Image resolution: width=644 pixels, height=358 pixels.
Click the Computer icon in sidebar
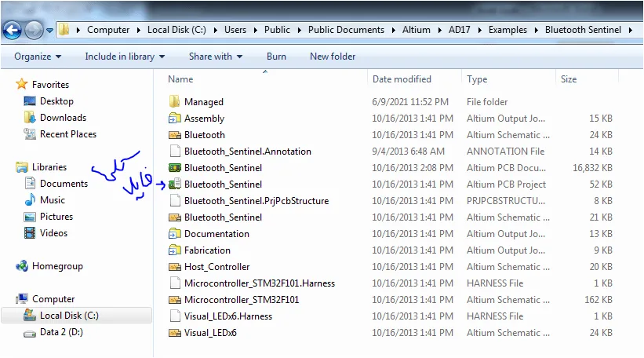[x=22, y=299]
